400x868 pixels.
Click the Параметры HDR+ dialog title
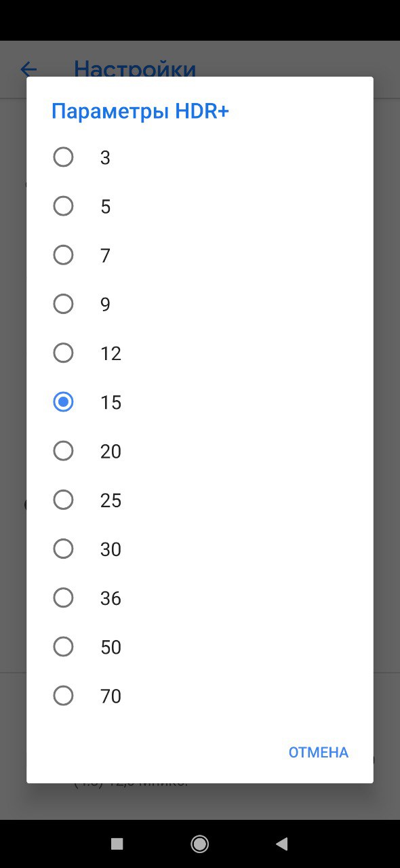pos(140,111)
